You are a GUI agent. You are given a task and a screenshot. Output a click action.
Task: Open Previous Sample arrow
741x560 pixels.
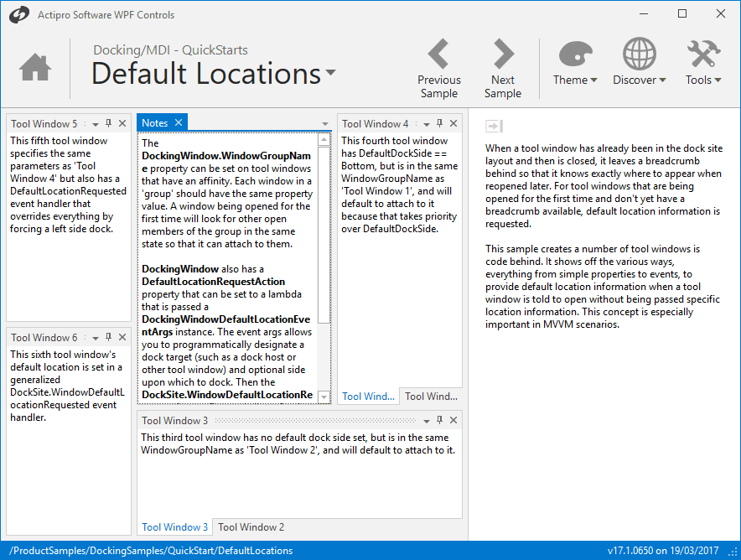439,69
